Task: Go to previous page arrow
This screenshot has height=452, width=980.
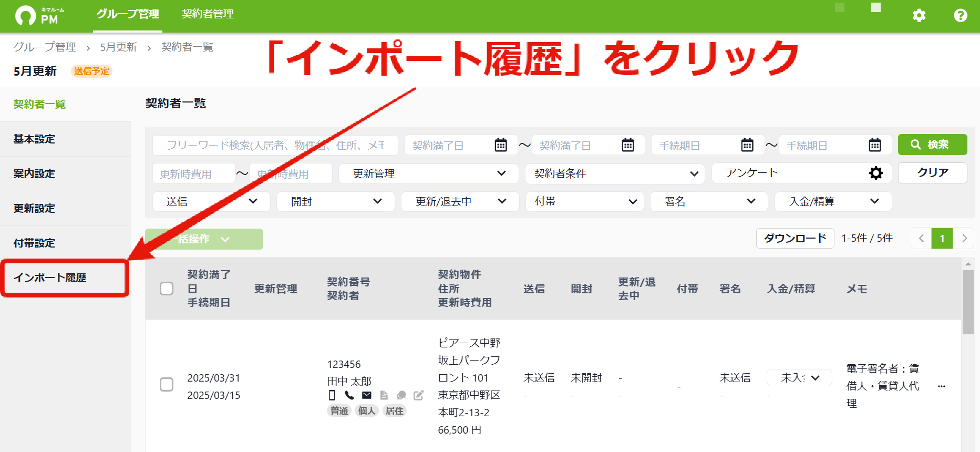Action: point(921,239)
